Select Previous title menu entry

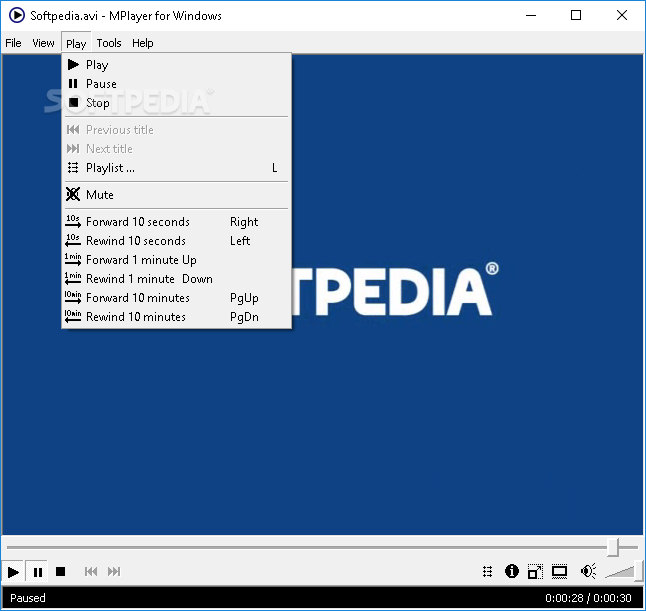coord(176,130)
